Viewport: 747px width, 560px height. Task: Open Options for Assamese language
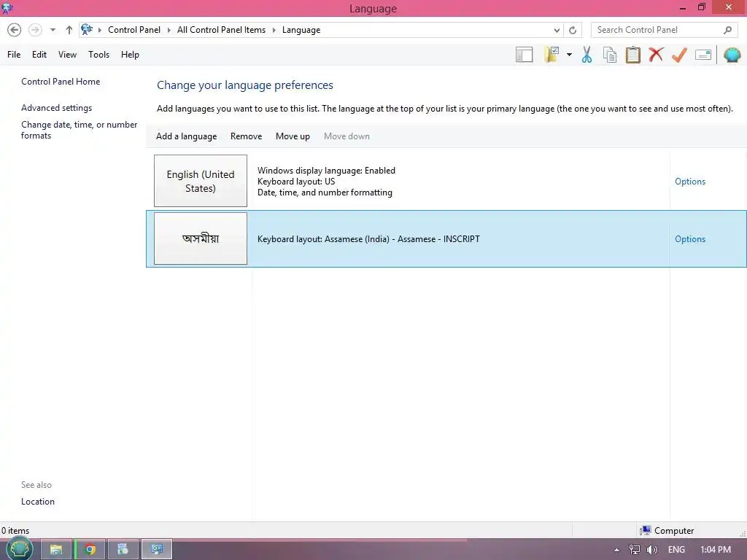point(690,239)
